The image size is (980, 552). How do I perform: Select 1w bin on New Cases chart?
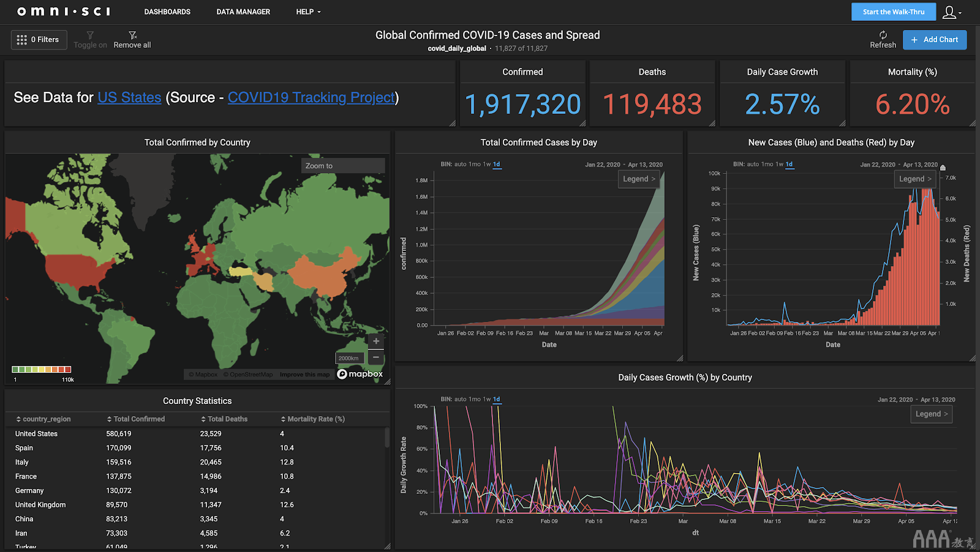click(x=780, y=164)
